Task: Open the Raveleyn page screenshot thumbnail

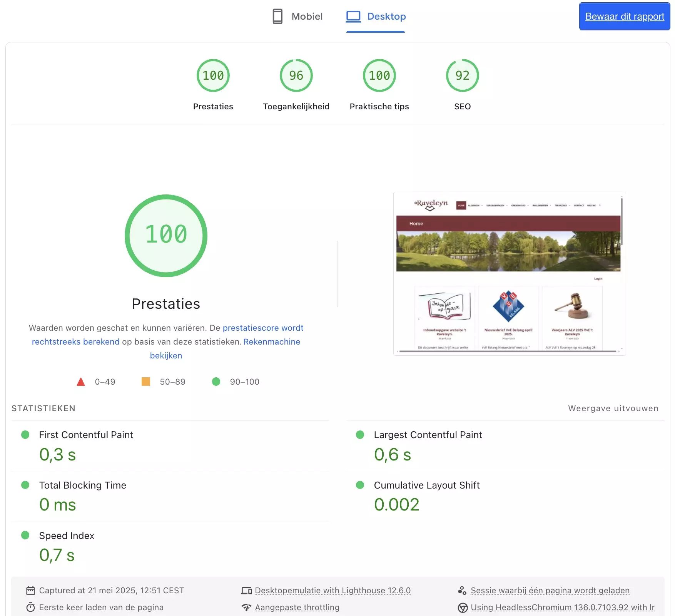Action: coord(509,273)
